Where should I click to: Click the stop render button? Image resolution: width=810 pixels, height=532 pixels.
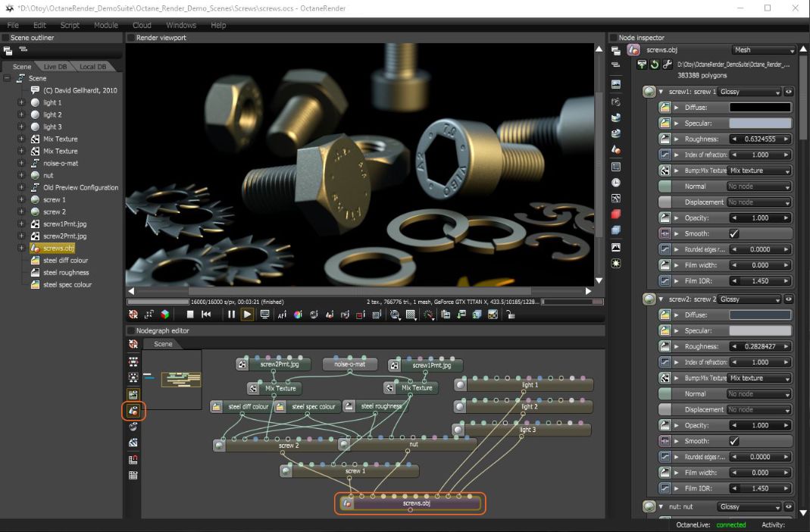click(190, 315)
